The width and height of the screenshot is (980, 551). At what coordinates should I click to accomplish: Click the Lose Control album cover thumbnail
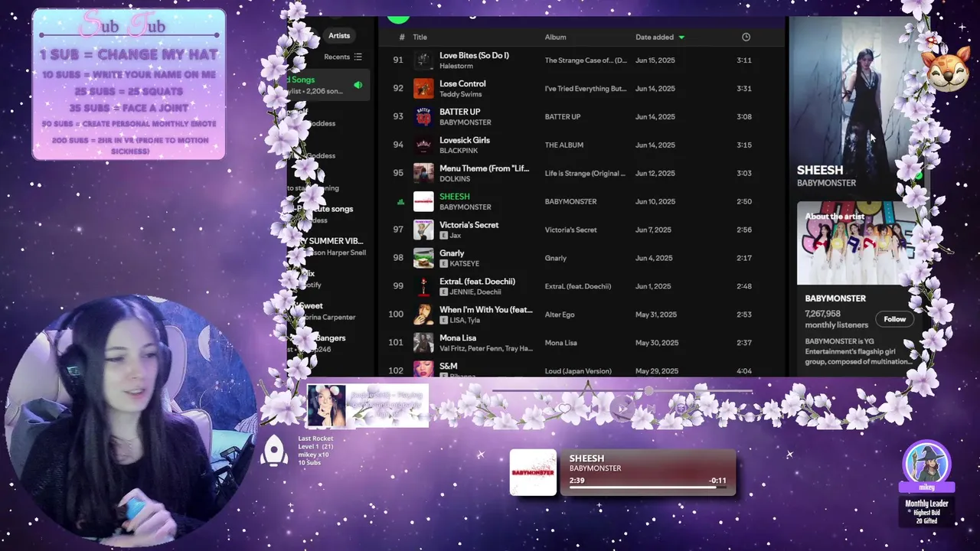423,89
